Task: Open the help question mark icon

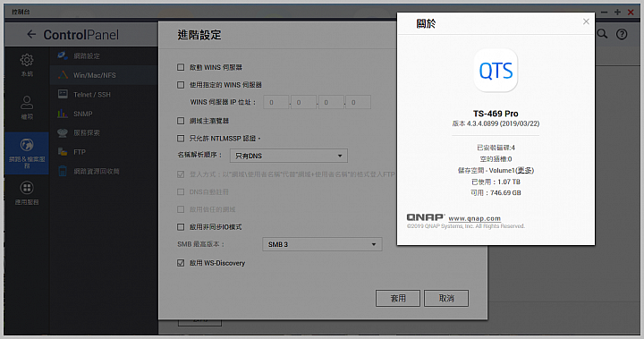Action: (622, 34)
